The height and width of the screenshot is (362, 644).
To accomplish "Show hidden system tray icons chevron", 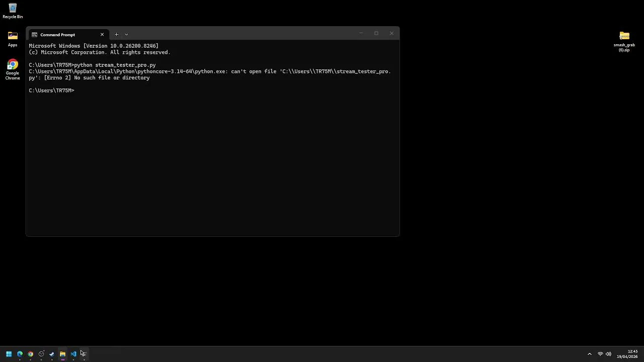I will click(590, 354).
